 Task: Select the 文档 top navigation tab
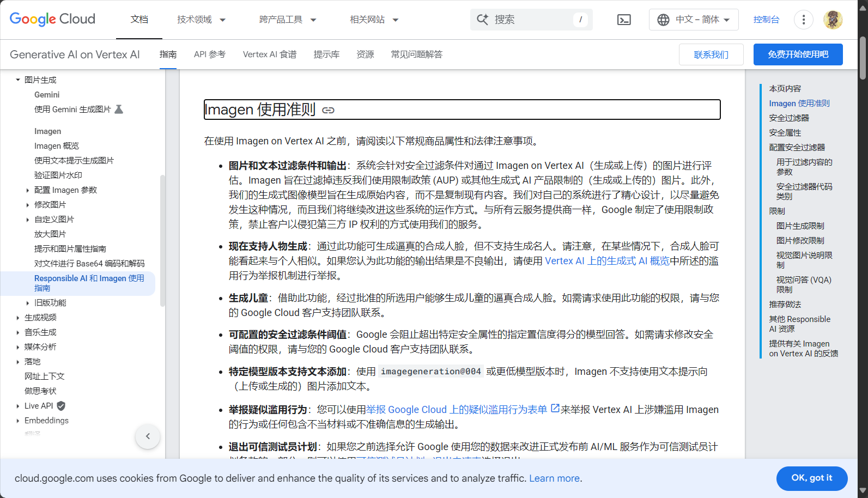coord(139,20)
